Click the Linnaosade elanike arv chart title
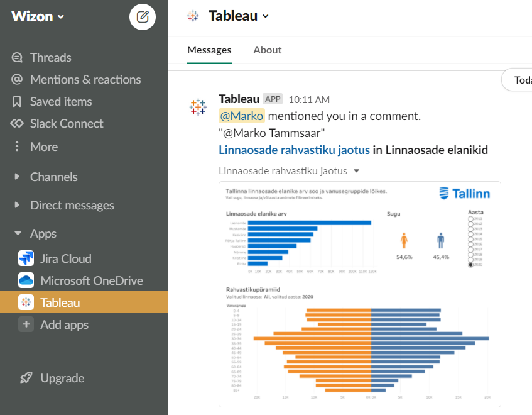 256,214
